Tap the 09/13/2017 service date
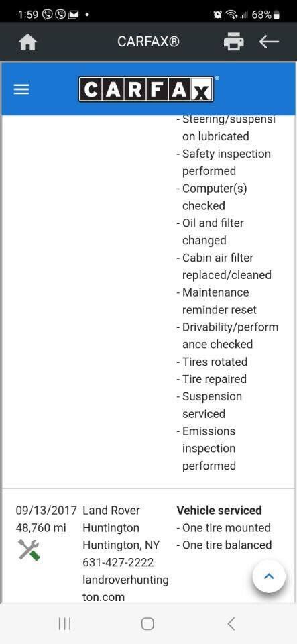Viewport: 297px width, 644px height. 46,511
